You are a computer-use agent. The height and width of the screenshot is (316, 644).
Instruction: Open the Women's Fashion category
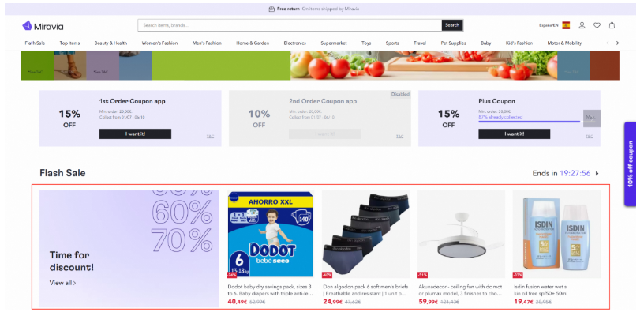click(159, 43)
